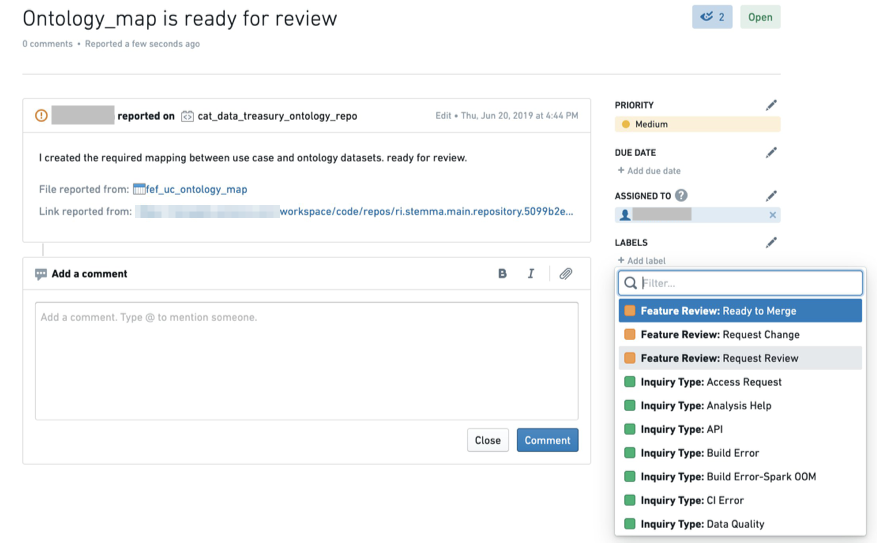
Task: Remove the assigned user with the X
Action: [x=772, y=215]
